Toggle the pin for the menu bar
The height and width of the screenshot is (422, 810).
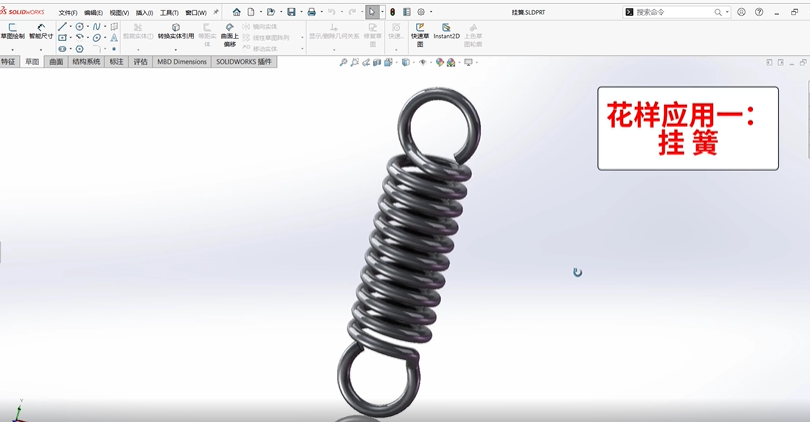[x=216, y=12]
